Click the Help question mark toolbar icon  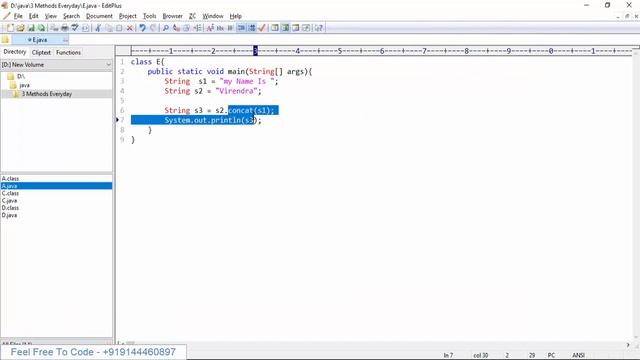(x=318, y=28)
